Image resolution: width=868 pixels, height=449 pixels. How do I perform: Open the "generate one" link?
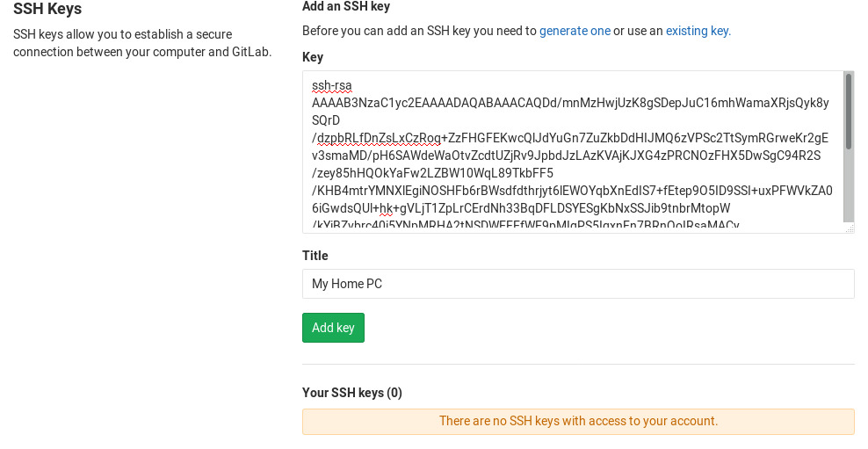[575, 31]
